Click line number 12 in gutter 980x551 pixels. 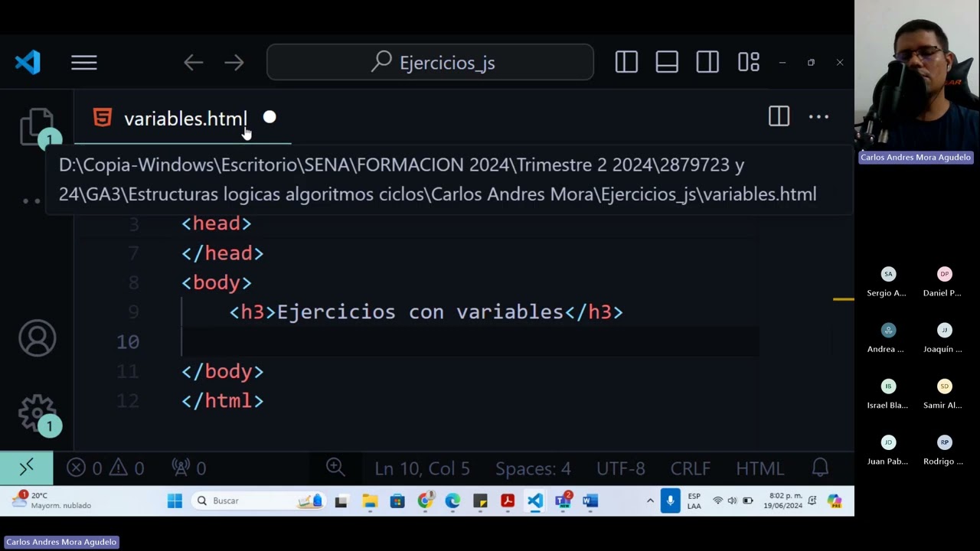click(128, 401)
